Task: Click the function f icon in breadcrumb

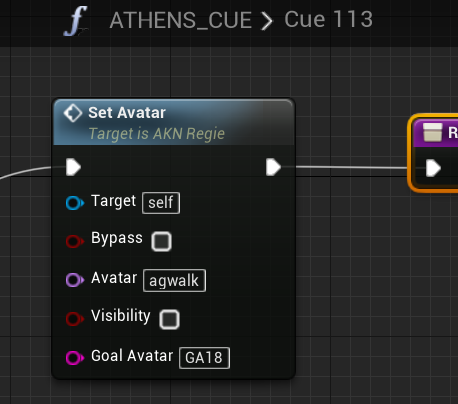Action: pos(76,21)
